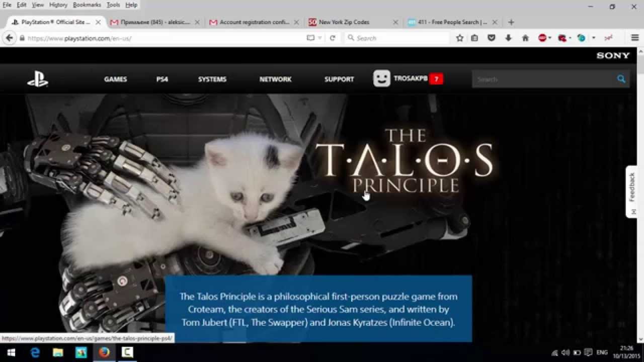Close the New York Zip Codes tab

[395, 22]
